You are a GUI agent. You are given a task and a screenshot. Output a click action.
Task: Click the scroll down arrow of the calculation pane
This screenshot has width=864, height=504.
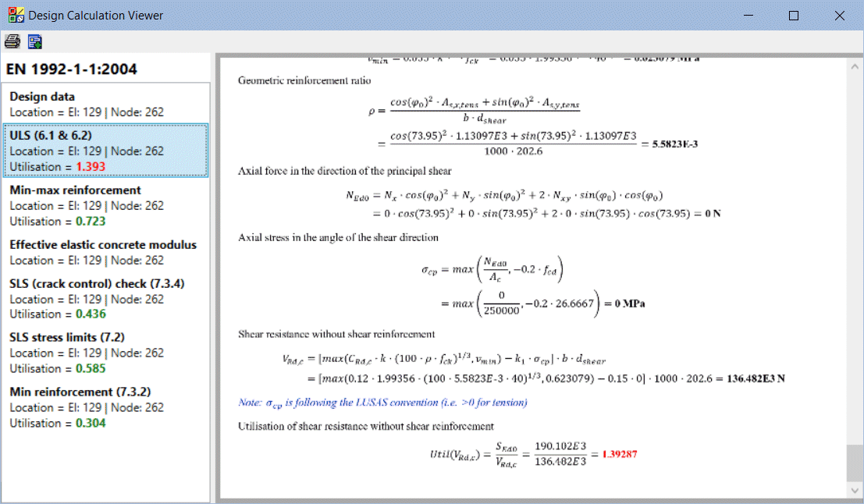click(855, 490)
